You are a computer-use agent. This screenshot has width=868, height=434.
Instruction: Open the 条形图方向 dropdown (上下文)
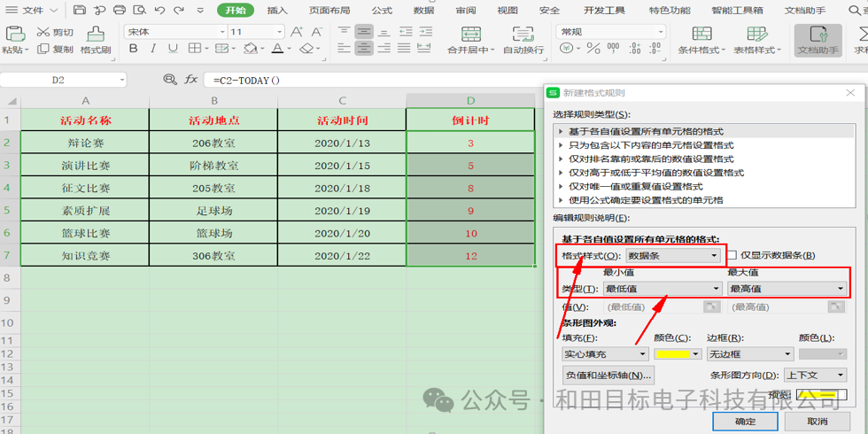pyautogui.click(x=816, y=376)
